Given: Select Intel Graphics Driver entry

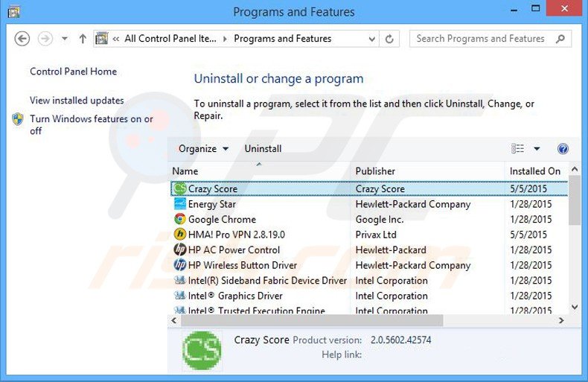Looking at the screenshot, I should pos(235,296).
